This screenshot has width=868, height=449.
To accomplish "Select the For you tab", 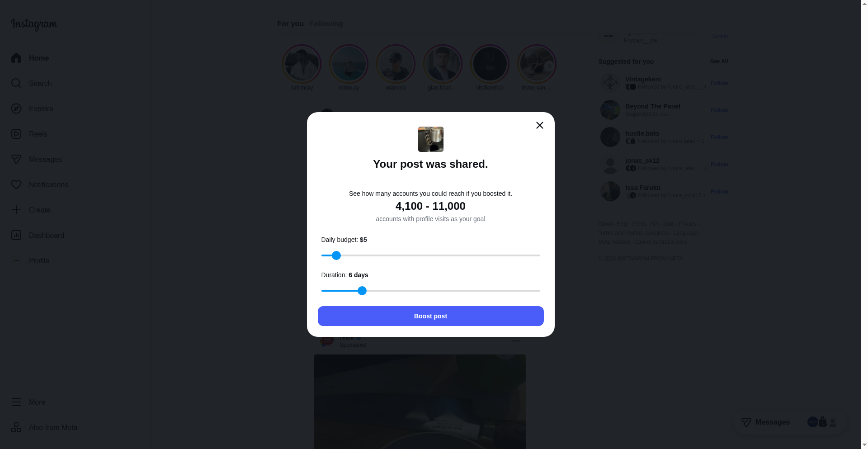I will (x=290, y=24).
